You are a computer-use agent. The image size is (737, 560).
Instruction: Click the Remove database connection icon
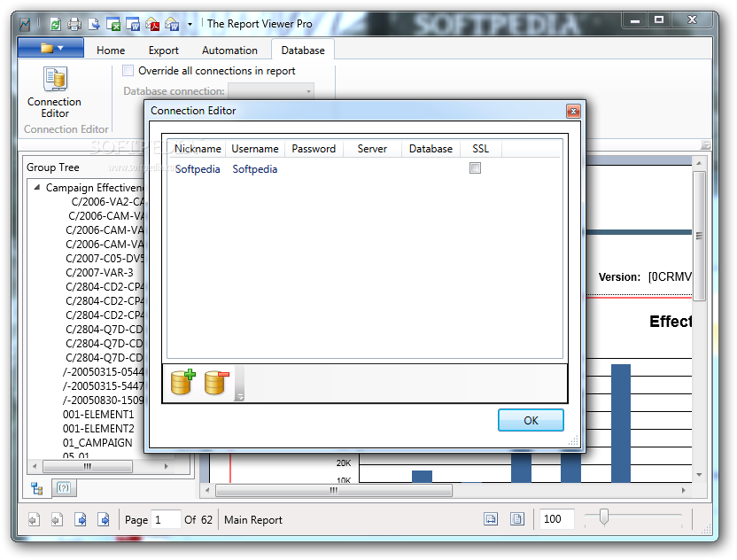216,382
